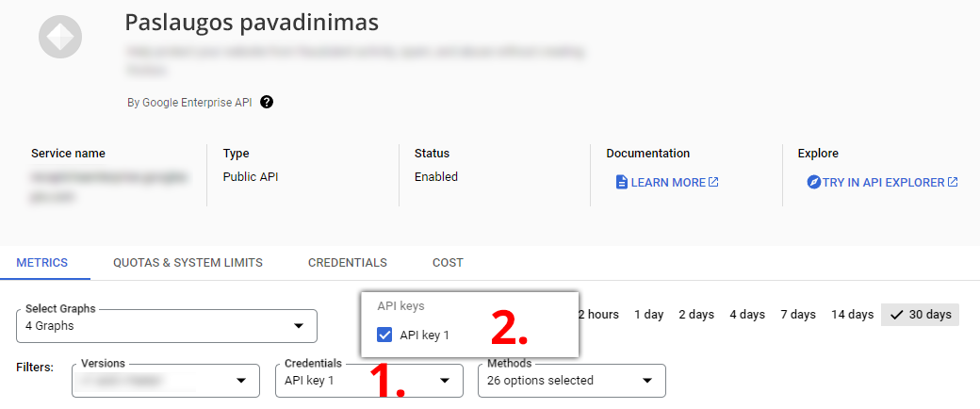
Task: Choose the 1 day time range
Action: (x=648, y=315)
